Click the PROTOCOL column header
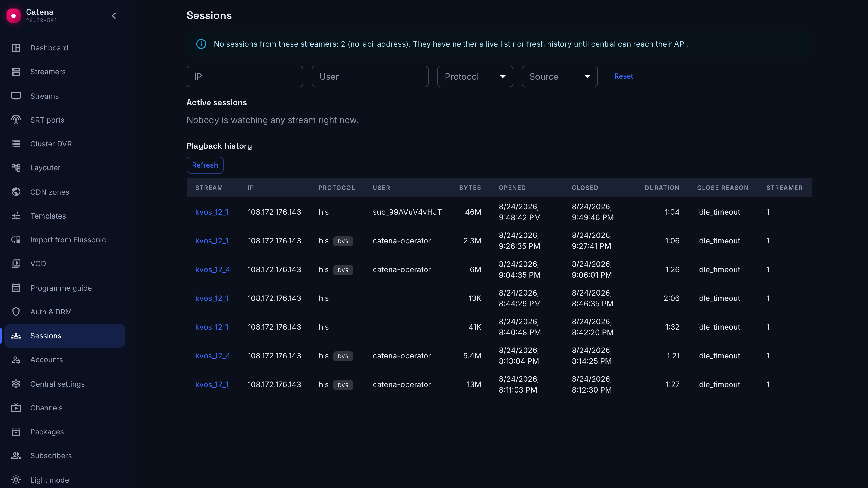Image resolution: width=868 pixels, height=488 pixels. click(x=337, y=188)
